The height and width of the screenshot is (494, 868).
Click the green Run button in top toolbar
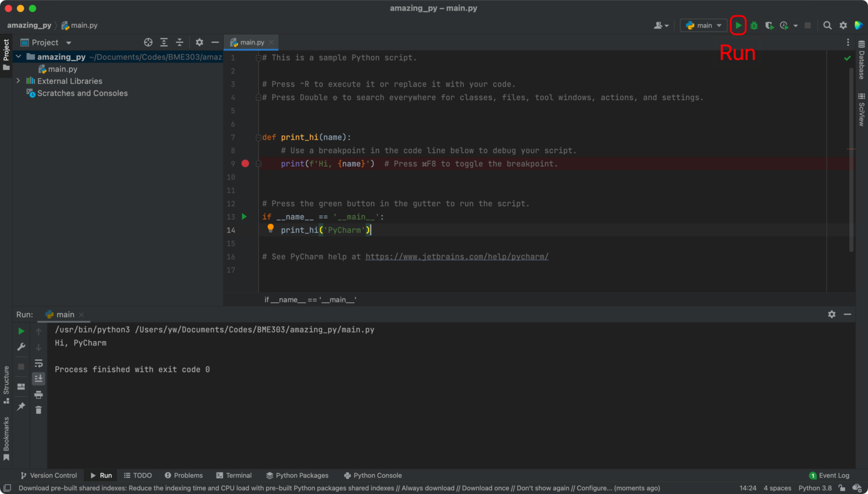click(x=738, y=25)
